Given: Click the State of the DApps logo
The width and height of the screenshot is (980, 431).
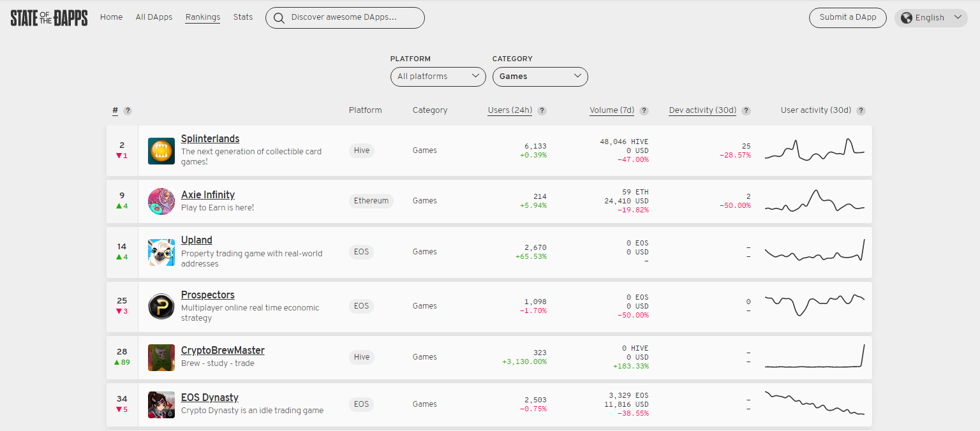Looking at the screenshot, I should [x=49, y=18].
